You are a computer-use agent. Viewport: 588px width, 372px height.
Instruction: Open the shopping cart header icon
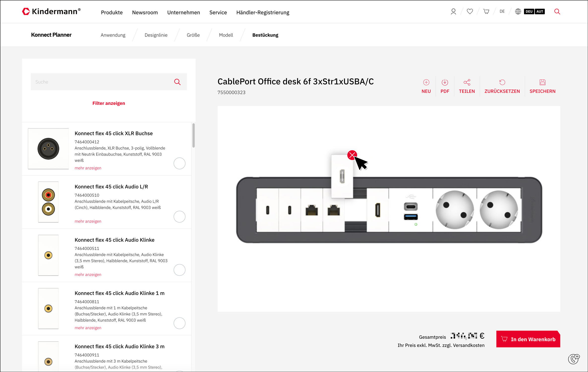pyautogui.click(x=486, y=12)
